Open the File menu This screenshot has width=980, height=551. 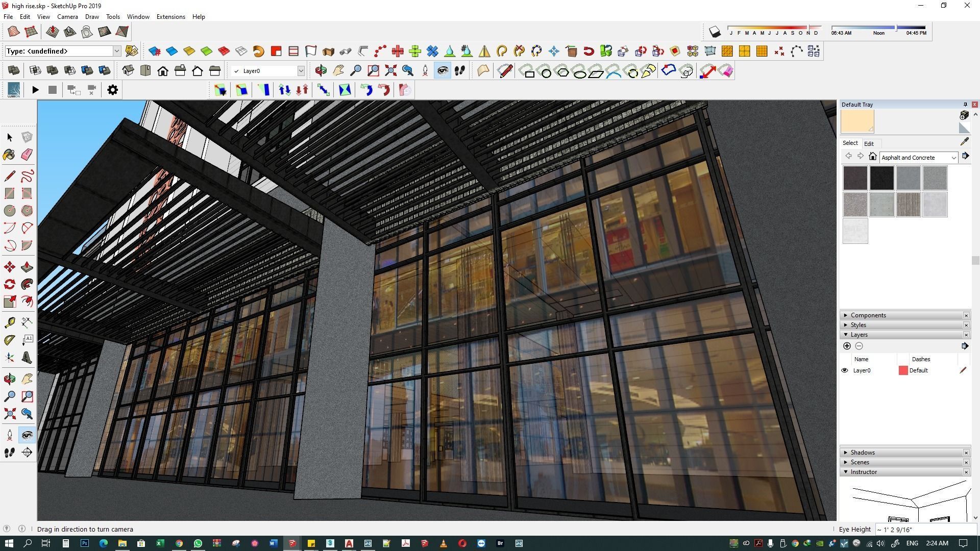coord(8,17)
